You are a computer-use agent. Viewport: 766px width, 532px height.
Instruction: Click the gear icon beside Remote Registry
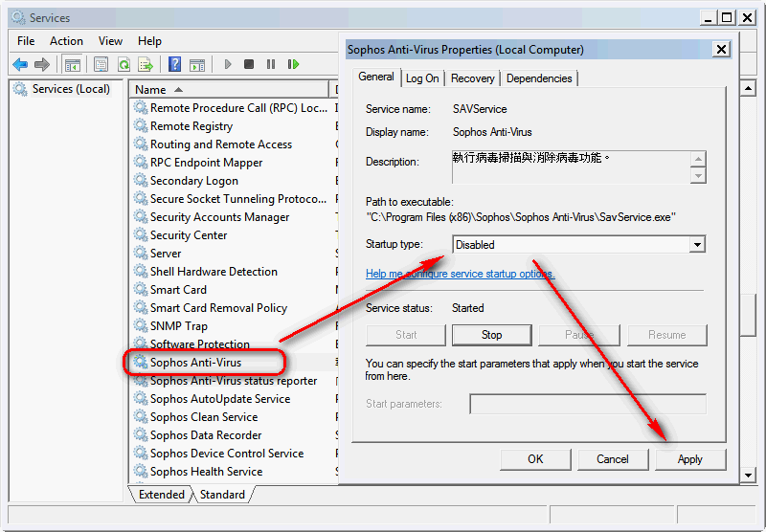[141, 126]
